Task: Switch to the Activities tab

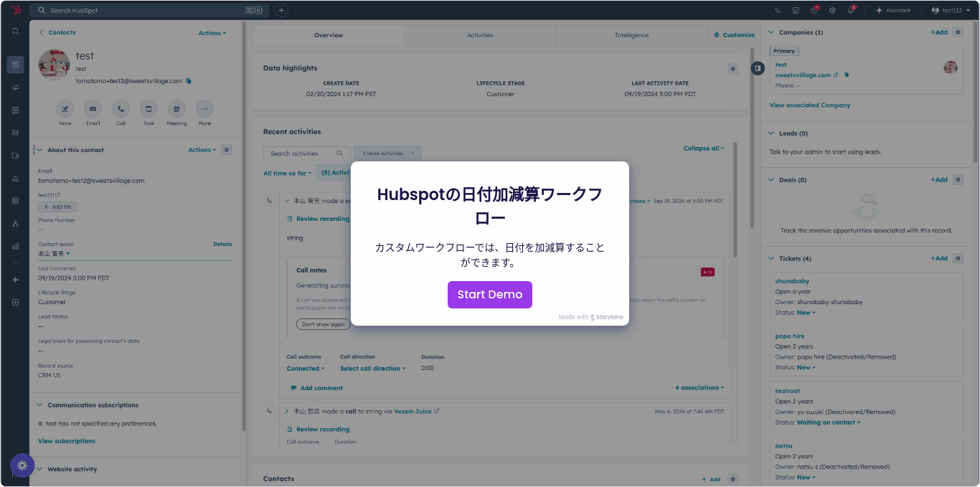Action: (x=480, y=35)
